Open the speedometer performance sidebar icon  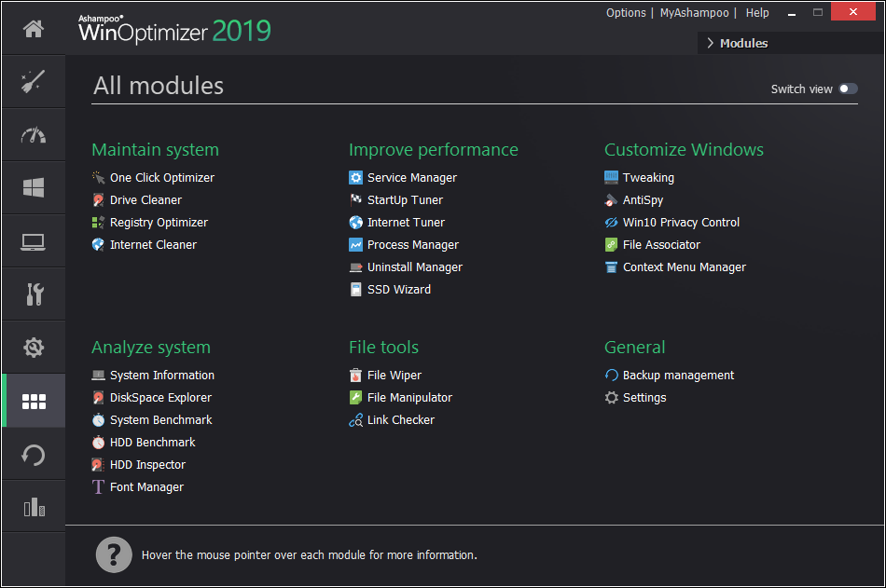pyautogui.click(x=34, y=135)
